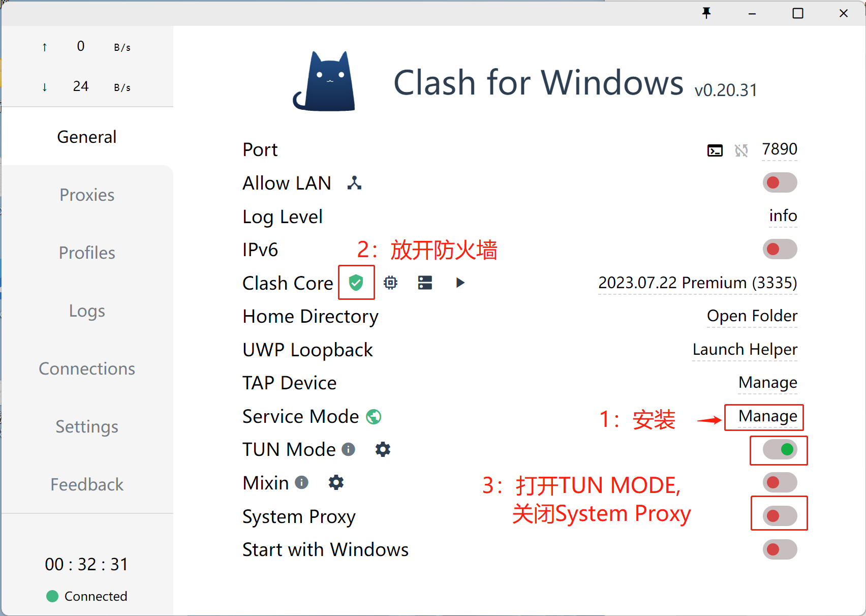Select the General tab
866x616 pixels.
(x=87, y=137)
